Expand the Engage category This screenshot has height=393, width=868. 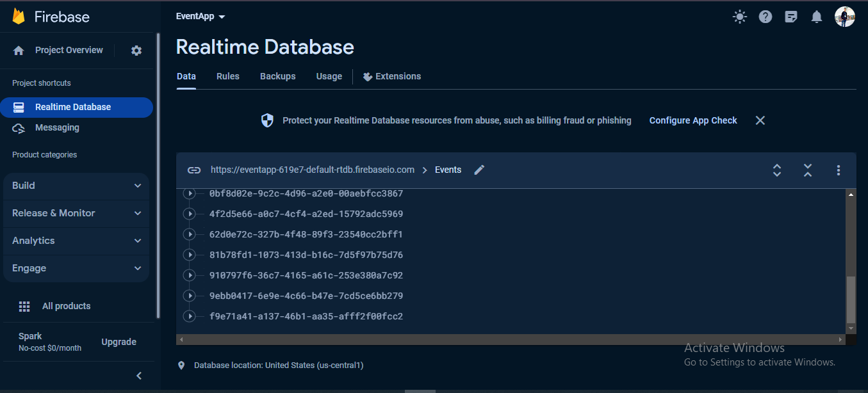77,268
